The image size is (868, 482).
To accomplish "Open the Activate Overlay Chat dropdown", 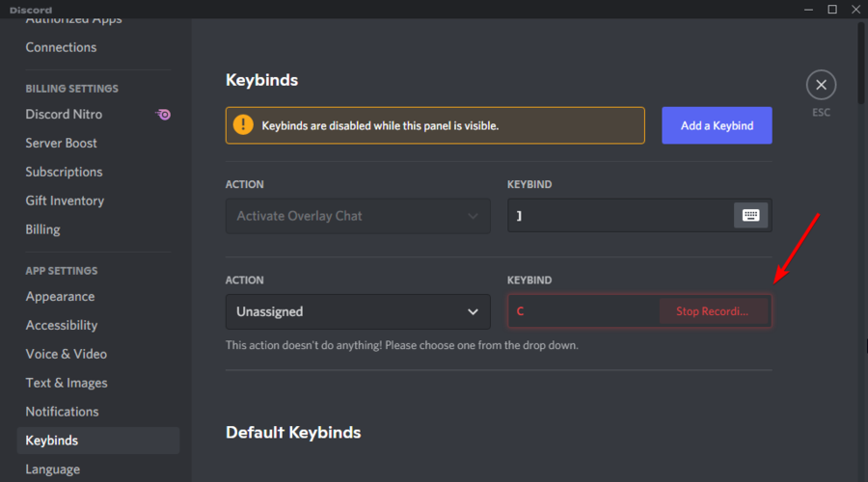I will tap(358, 216).
